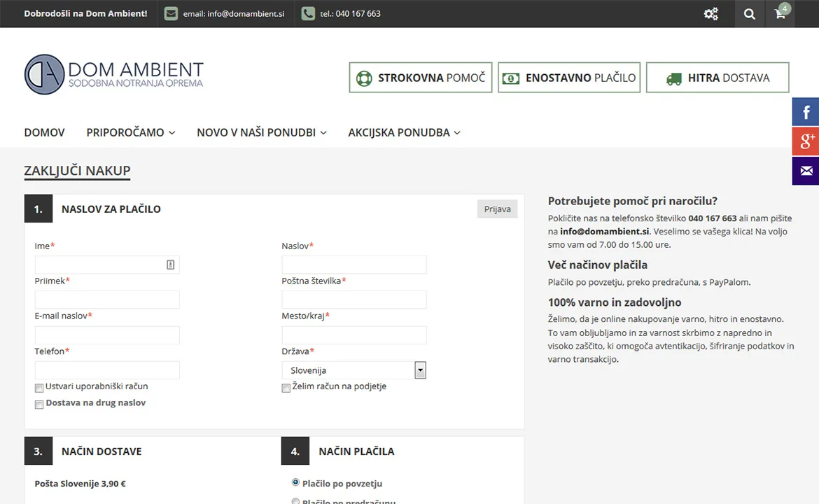
Task: Expand the Novo v naši ponudbi menu
Action: tap(262, 133)
